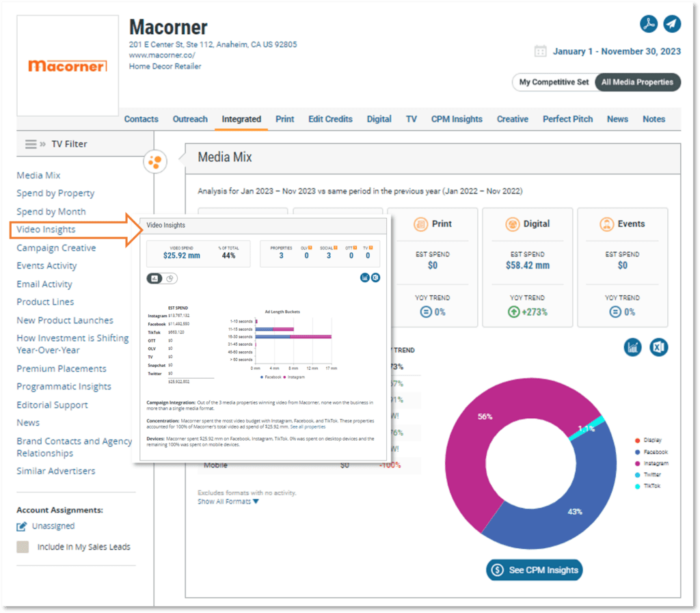
Task: Open the Contacts tab
Action: tap(141, 119)
